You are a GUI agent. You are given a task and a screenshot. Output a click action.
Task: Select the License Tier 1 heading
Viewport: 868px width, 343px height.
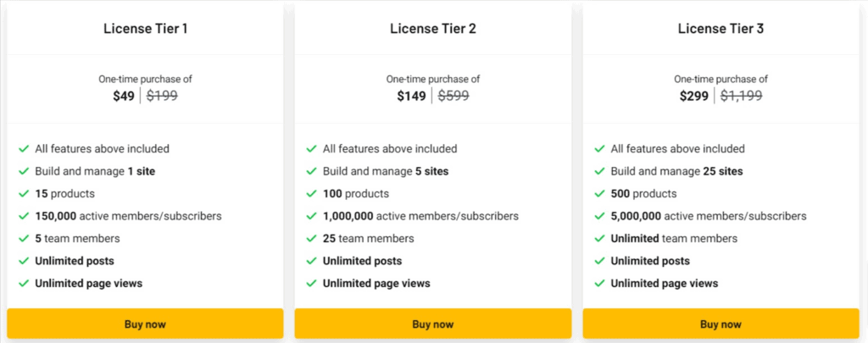[145, 29]
